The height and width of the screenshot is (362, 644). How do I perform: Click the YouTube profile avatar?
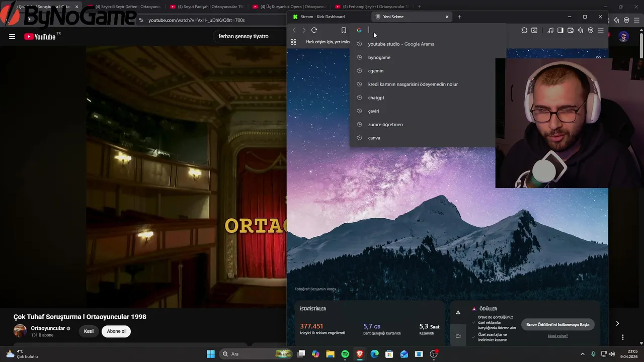coord(624,37)
